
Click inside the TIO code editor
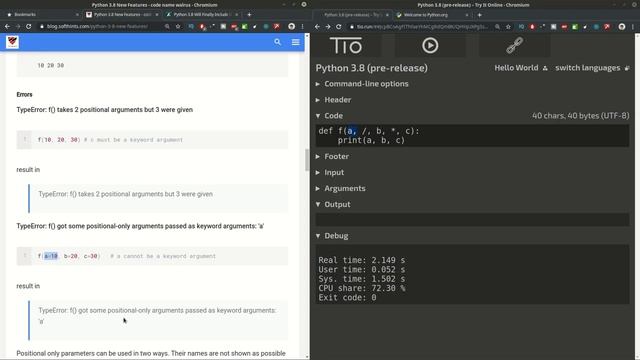pos(472,136)
